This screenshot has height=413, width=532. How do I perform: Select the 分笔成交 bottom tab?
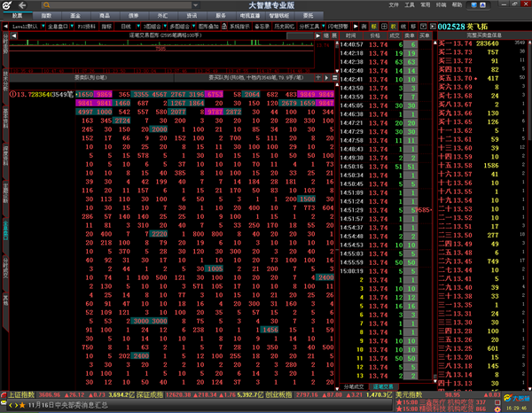point(354,386)
